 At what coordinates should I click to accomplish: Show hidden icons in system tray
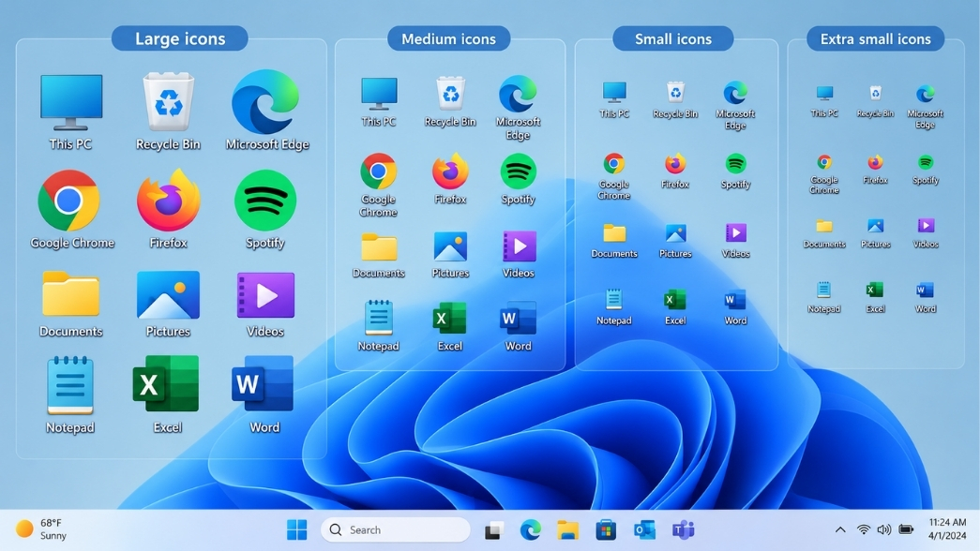[840, 529]
